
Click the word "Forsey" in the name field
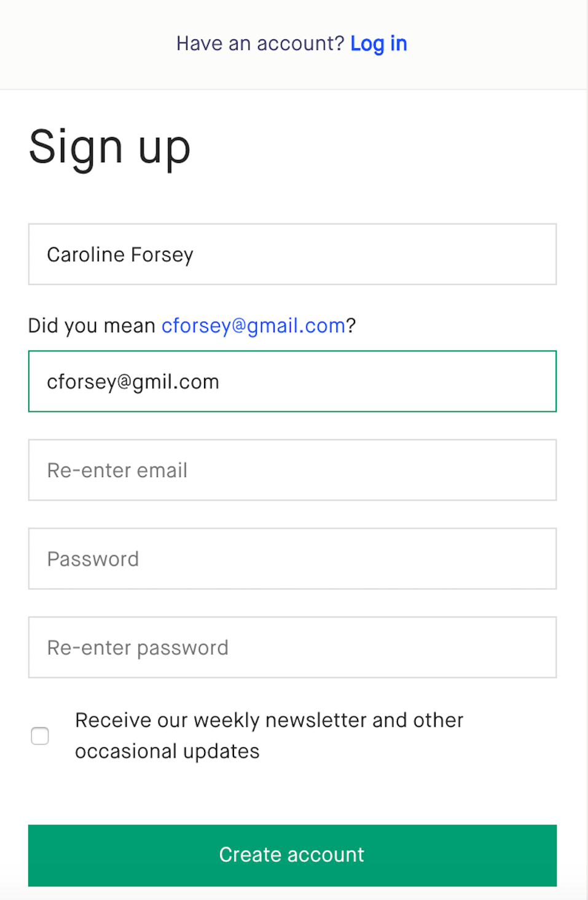[x=162, y=255]
